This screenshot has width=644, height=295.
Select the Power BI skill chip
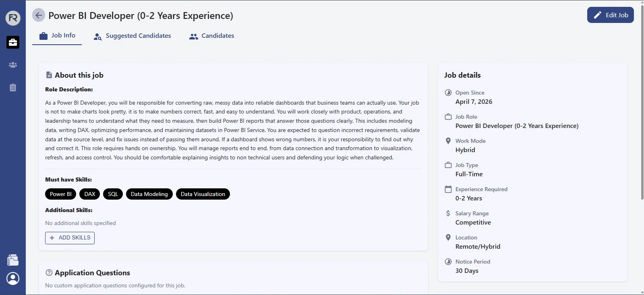coord(61,194)
